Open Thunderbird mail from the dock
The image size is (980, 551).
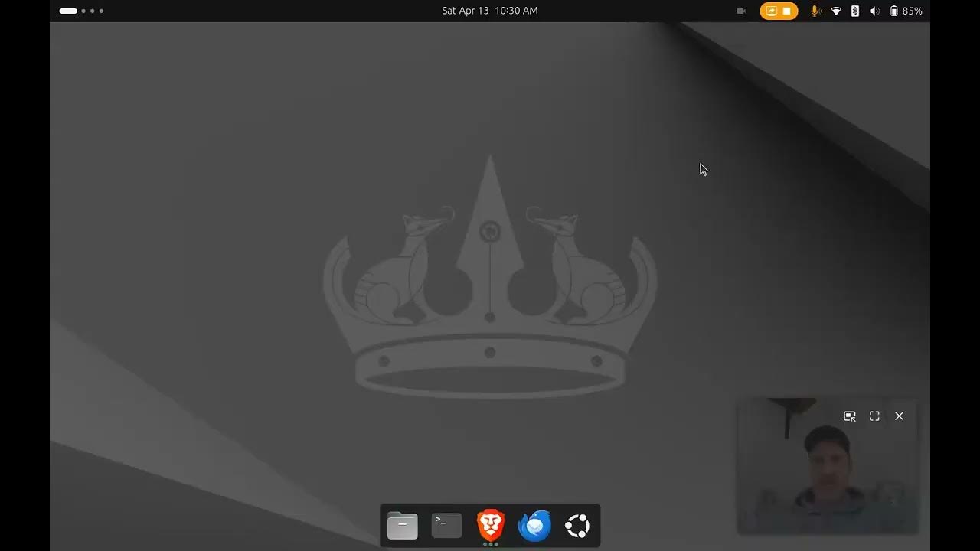click(x=534, y=525)
